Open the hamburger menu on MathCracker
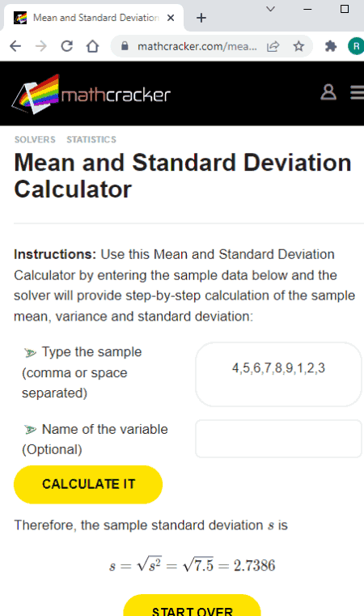The width and height of the screenshot is (364, 616). click(358, 93)
